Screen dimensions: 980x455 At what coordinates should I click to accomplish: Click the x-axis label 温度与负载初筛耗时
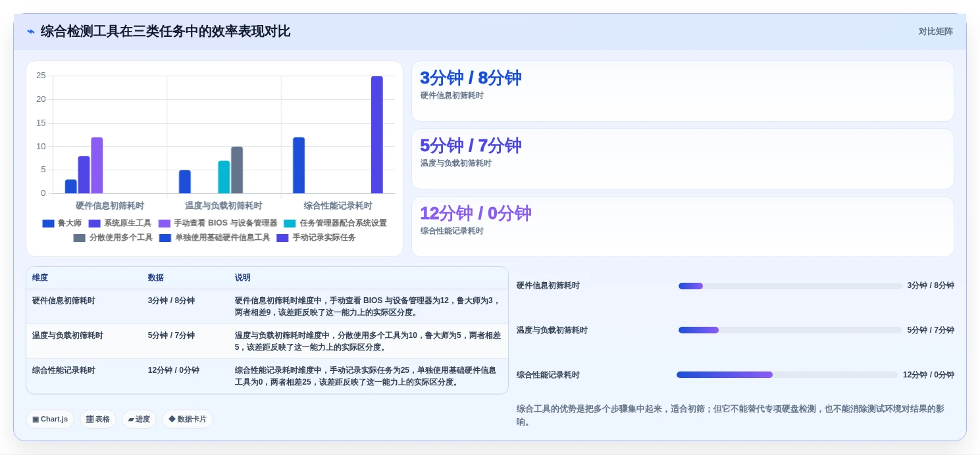[x=224, y=206]
